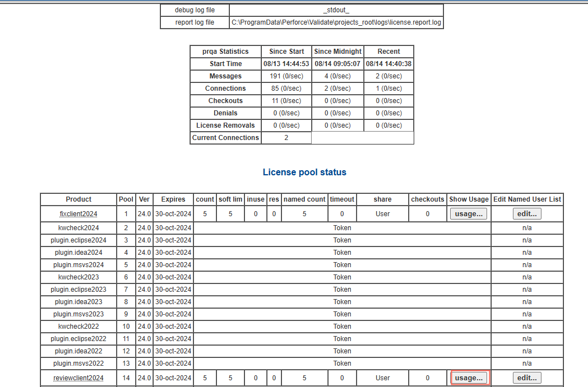
Task: Select the plugin.idea2023 product cell
Action: (x=78, y=302)
